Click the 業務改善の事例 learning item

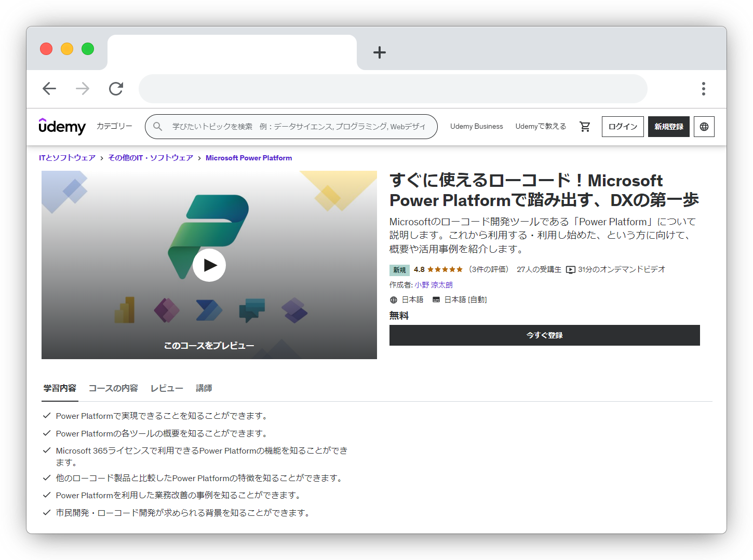178,495
